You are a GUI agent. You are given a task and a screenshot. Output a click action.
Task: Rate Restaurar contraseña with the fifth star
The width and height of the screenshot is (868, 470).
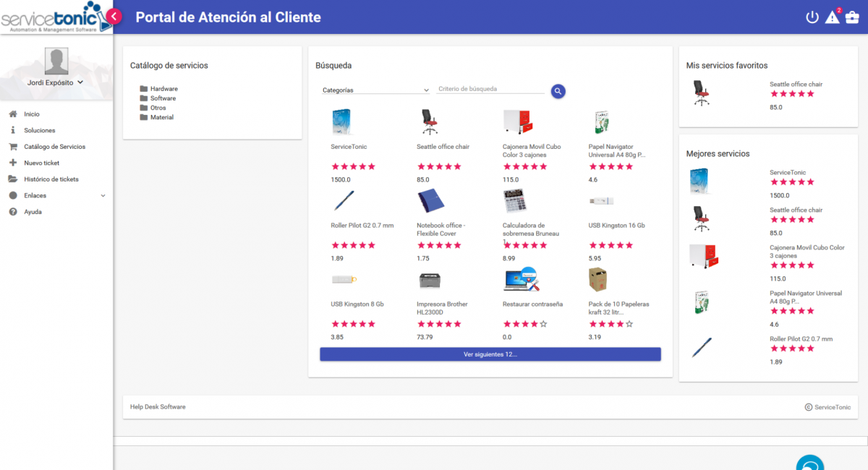[x=543, y=324]
